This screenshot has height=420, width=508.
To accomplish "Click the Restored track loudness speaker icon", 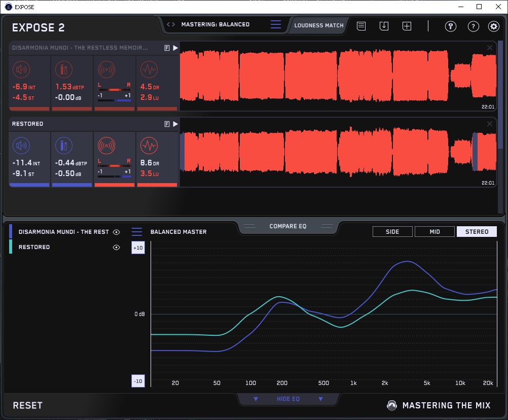I will click(x=21, y=146).
